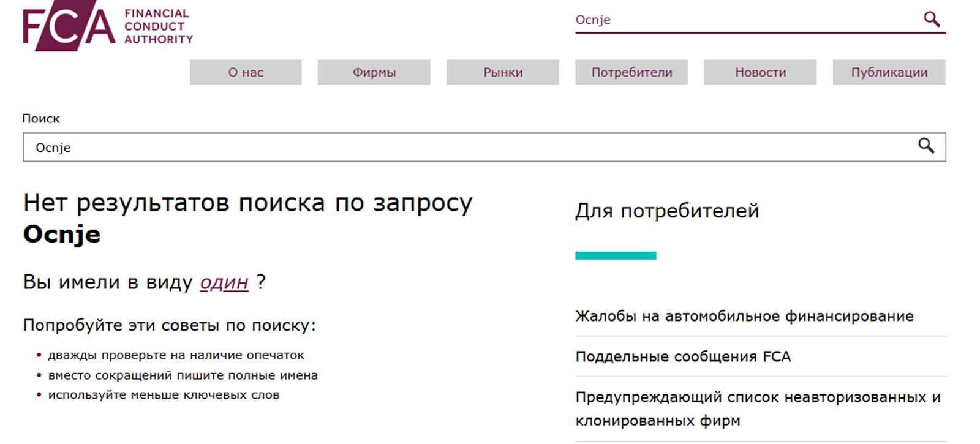Image resolution: width=980 pixels, height=444 pixels.
Task: Click the Для потребителей heading
Action: pos(667,211)
